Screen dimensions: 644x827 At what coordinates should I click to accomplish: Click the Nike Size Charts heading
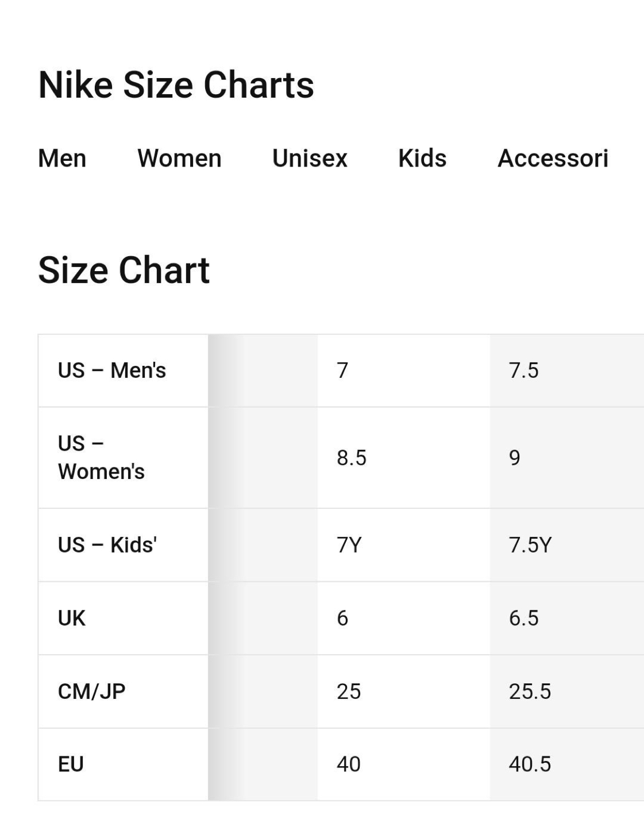(176, 85)
